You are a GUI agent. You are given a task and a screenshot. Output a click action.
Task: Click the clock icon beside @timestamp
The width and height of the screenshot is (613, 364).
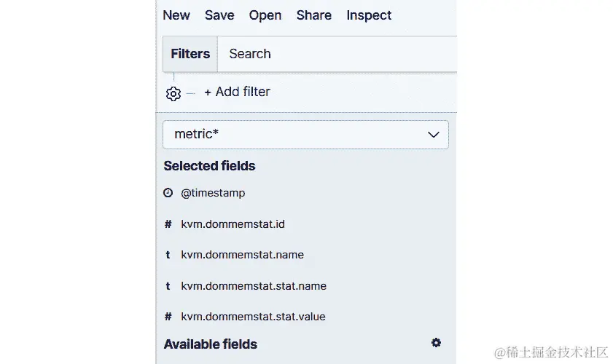pos(168,193)
